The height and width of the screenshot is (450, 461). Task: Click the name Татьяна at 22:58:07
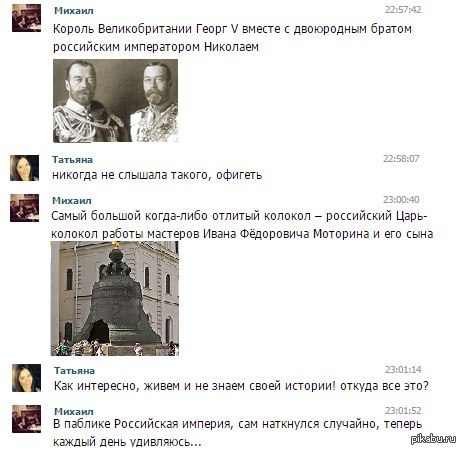click(72, 160)
